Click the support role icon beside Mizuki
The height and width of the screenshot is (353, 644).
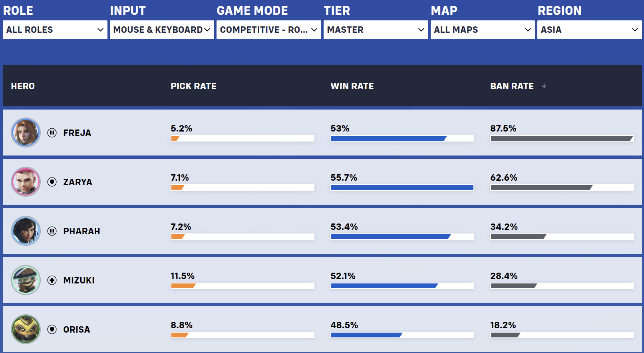[52, 280]
